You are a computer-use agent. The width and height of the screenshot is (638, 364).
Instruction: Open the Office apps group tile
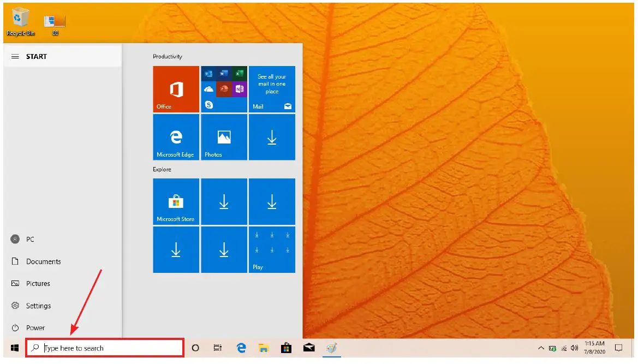tap(224, 89)
